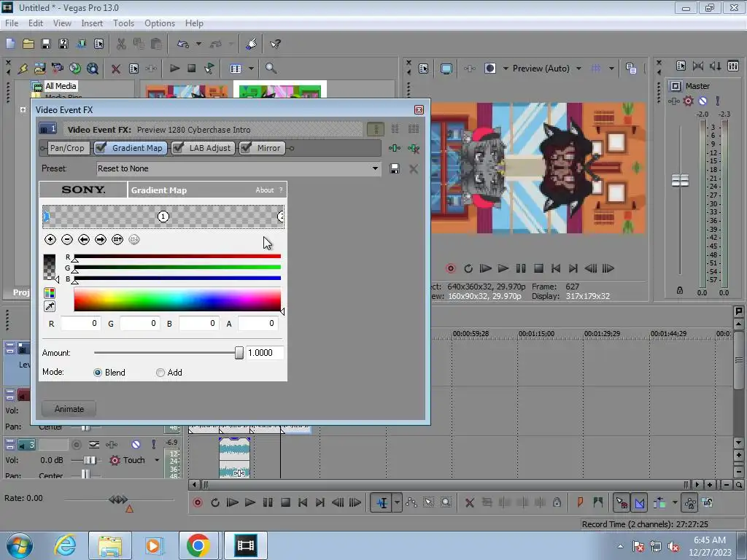Open the overlays grid dropdown arrow
This screenshot has height=560, width=747.
[x=611, y=69]
